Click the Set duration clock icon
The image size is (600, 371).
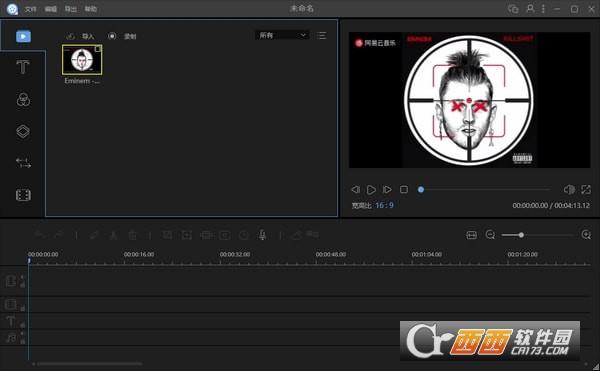click(x=244, y=235)
